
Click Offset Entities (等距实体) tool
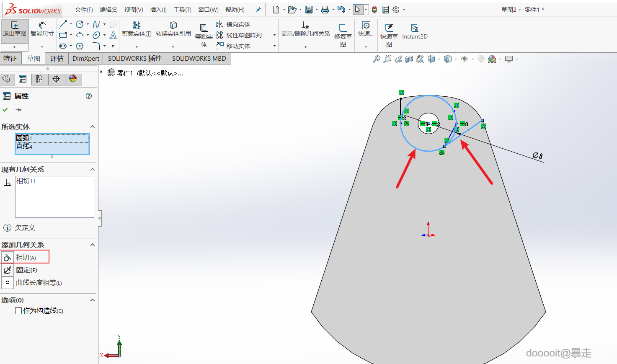pos(204,35)
